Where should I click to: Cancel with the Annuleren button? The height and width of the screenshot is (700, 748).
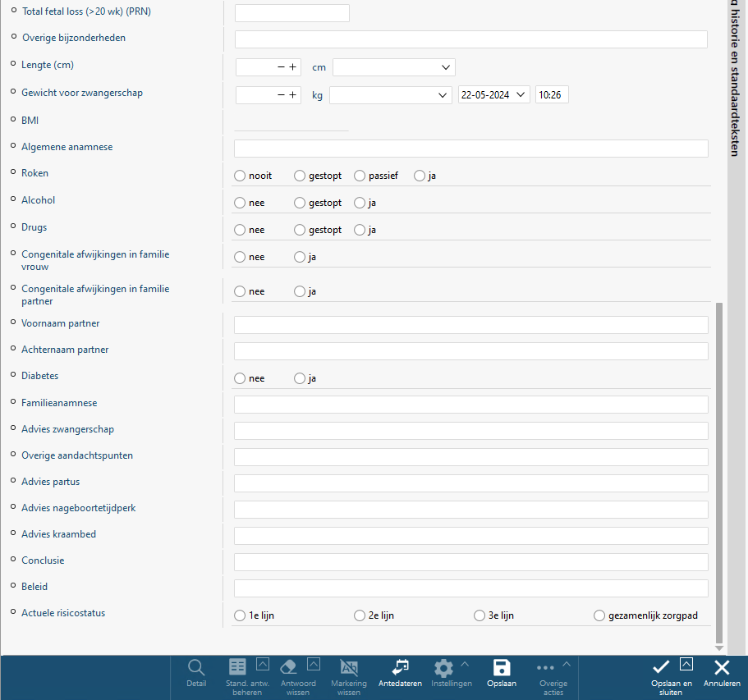click(x=722, y=668)
